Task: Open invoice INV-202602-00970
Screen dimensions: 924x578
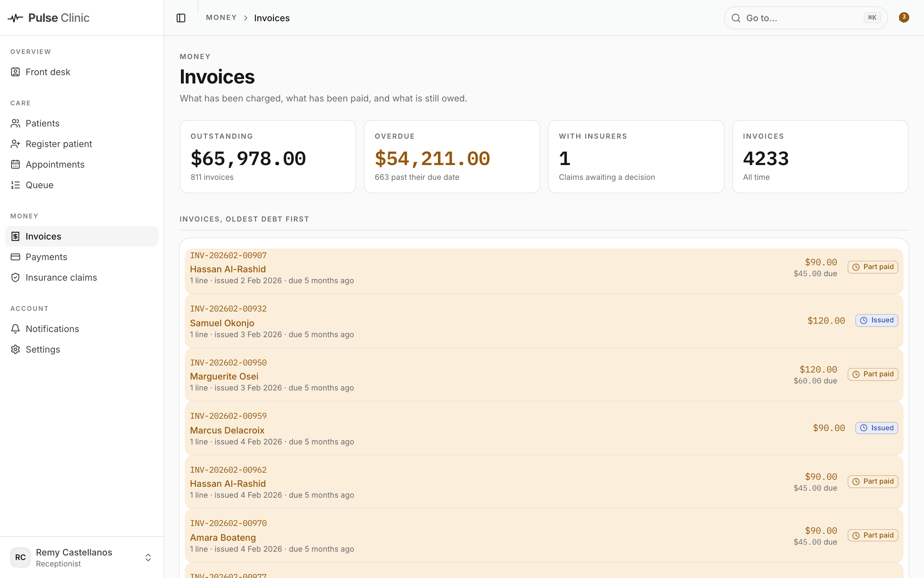Action: pos(544,536)
